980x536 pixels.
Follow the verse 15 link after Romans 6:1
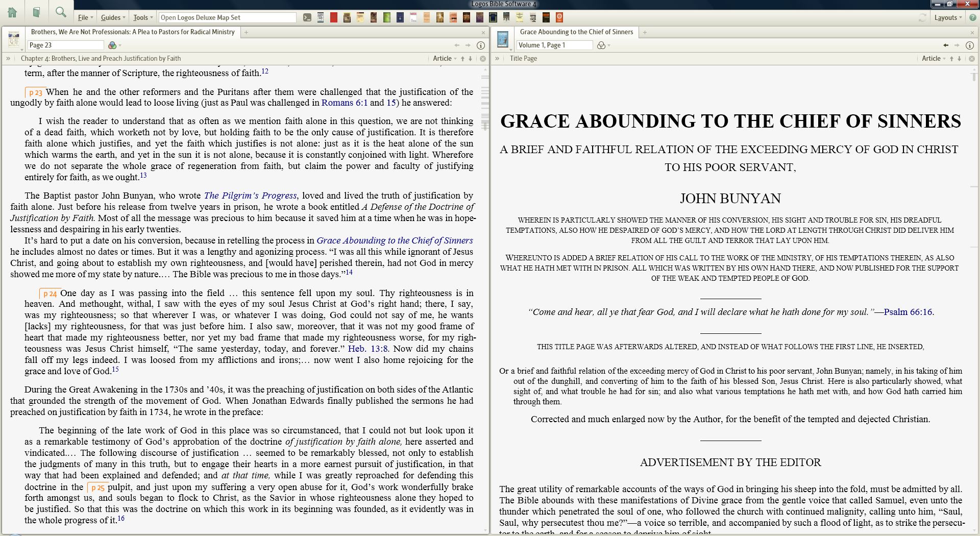pos(391,103)
